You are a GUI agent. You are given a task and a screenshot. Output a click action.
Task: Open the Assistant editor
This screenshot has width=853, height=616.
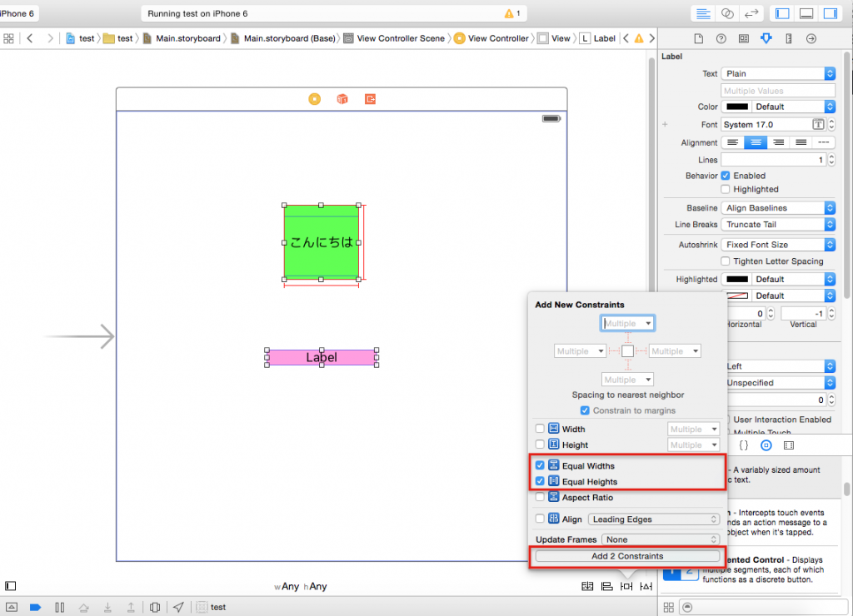pos(727,13)
